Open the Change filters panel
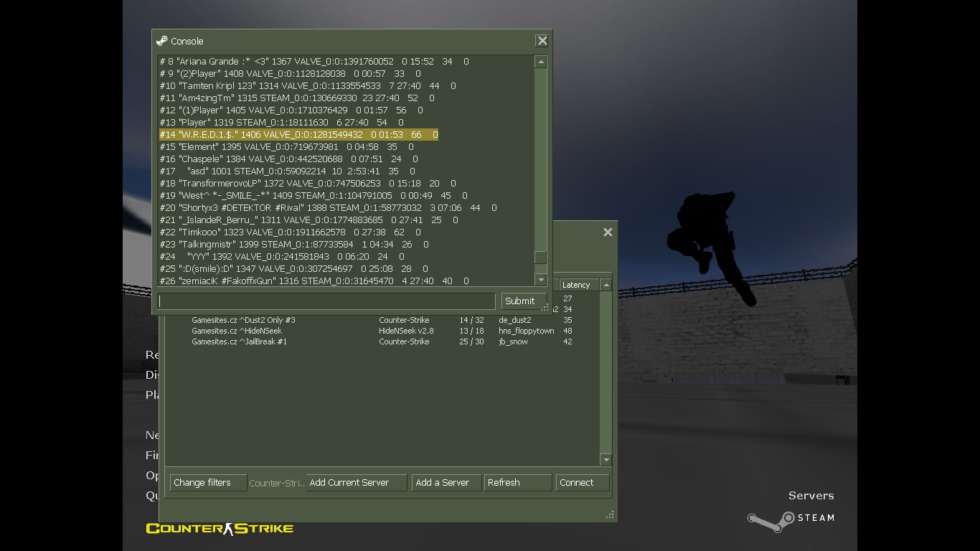 coord(207,483)
